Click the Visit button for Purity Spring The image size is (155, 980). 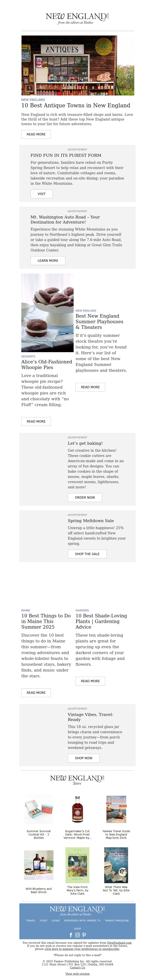pos(41,194)
